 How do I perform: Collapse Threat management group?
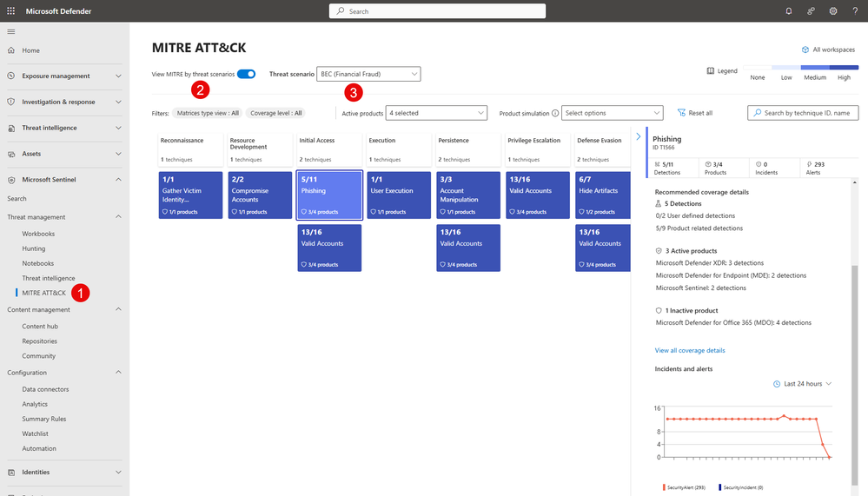[118, 217]
